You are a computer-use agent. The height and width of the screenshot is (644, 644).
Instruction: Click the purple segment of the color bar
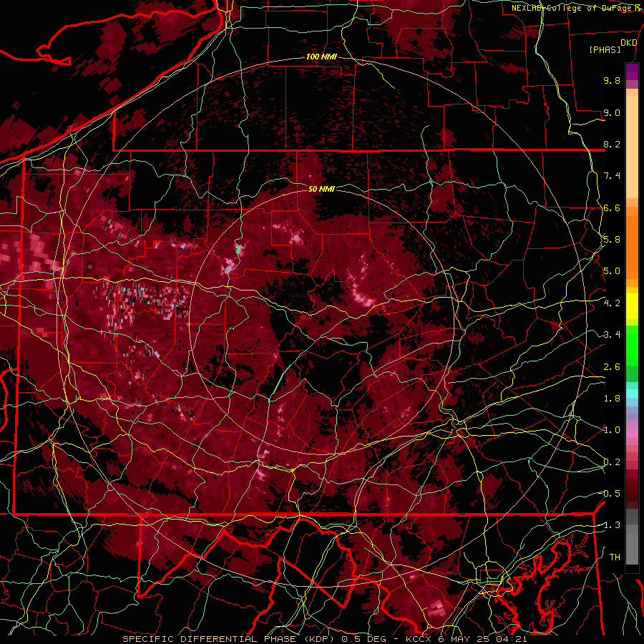pyautogui.click(x=632, y=72)
